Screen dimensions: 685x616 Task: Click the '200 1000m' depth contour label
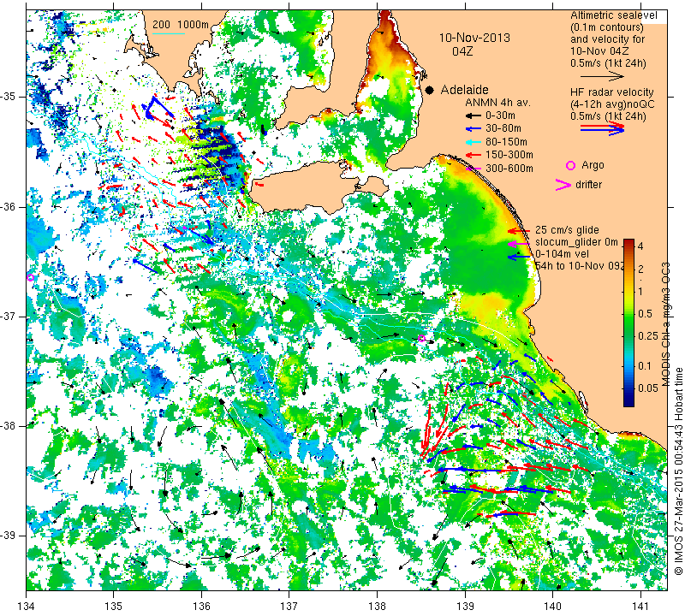[x=181, y=25]
